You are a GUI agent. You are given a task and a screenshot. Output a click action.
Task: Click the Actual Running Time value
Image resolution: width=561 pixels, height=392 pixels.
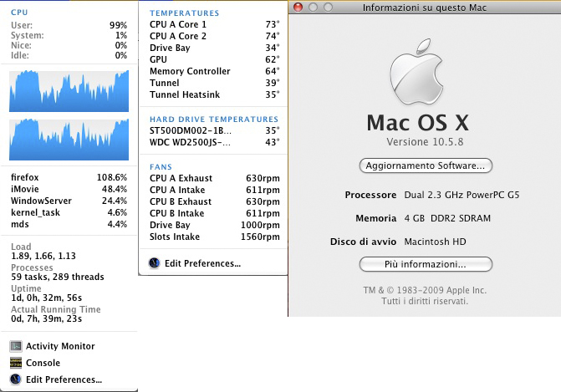tap(47, 318)
